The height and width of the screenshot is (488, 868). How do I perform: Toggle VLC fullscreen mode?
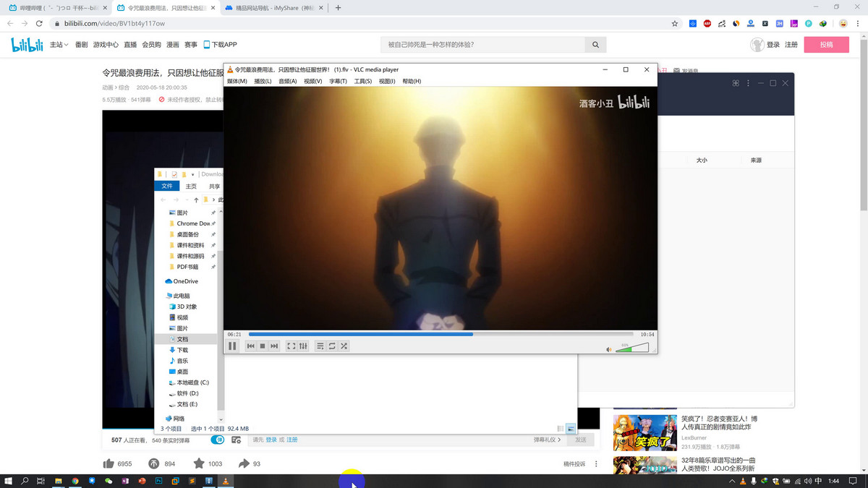coord(291,346)
